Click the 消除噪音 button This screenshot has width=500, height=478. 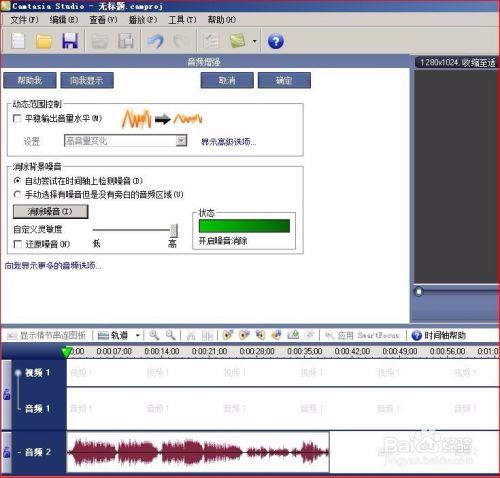click(50, 211)
